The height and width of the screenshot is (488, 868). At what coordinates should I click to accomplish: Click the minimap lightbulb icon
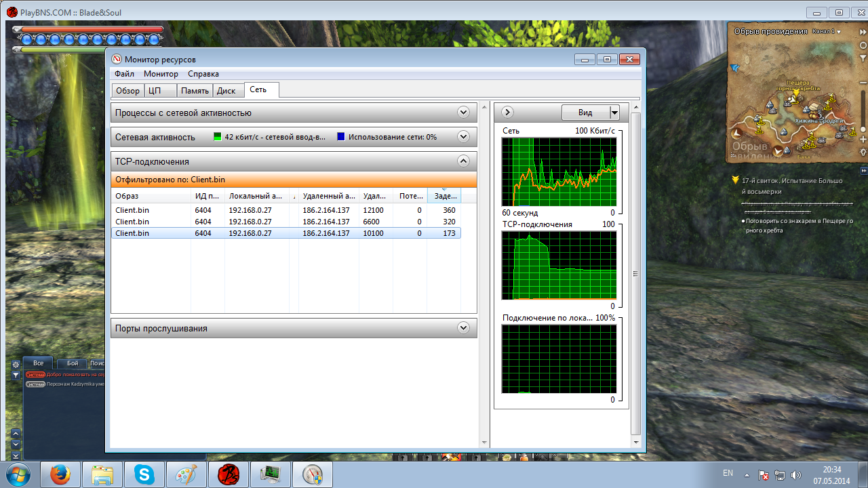(x=863, y=152)
